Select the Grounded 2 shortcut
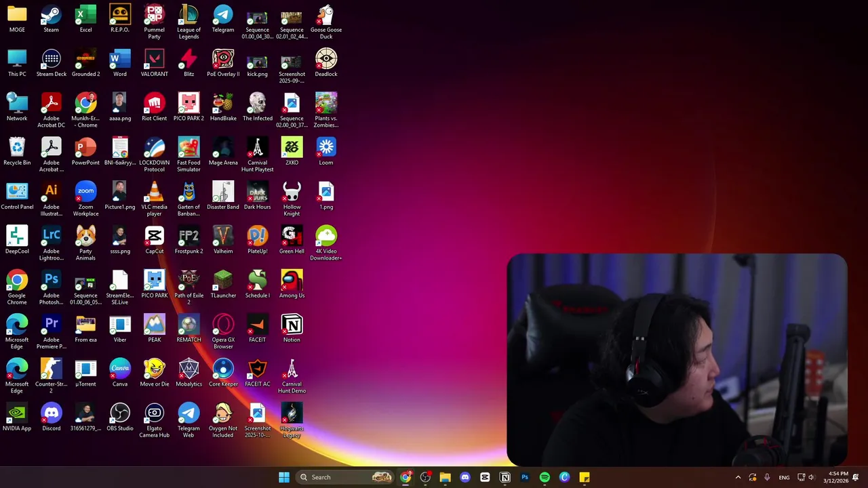The image size is (868, 488). pos(85,63)
